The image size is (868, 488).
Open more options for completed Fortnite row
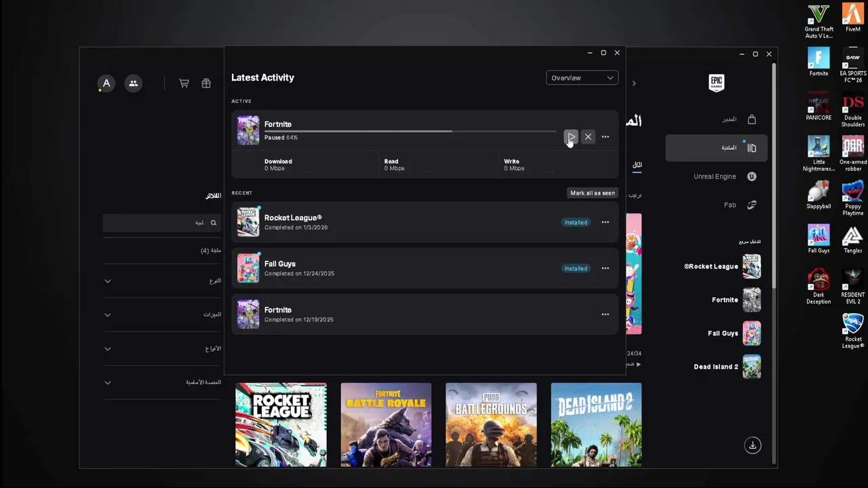pyautogui.click(x=605, y=314)
